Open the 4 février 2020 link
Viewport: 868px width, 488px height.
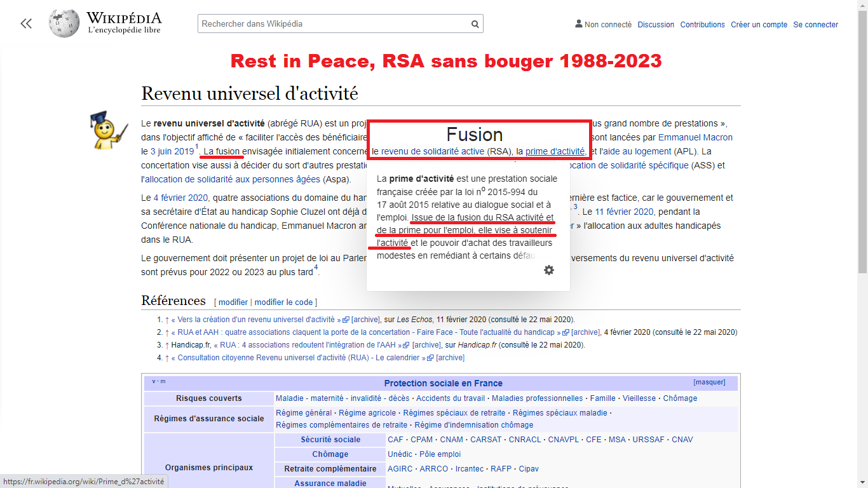point(181,198)
